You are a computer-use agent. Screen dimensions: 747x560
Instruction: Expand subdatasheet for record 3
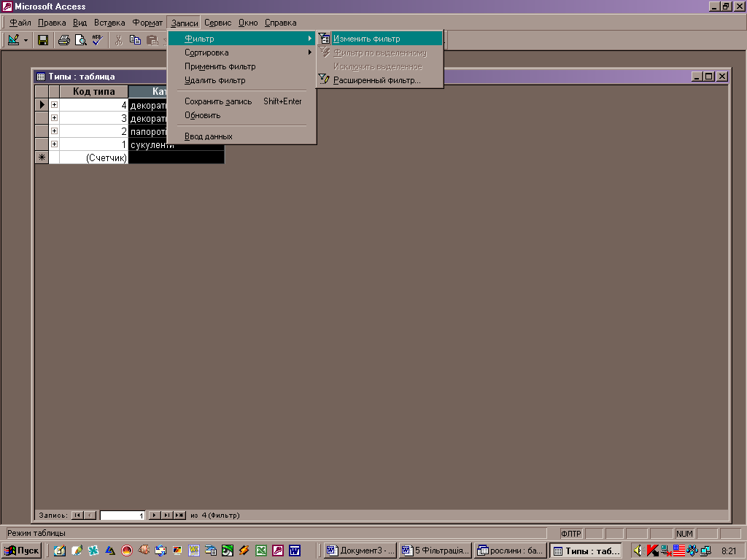point(54,117)
